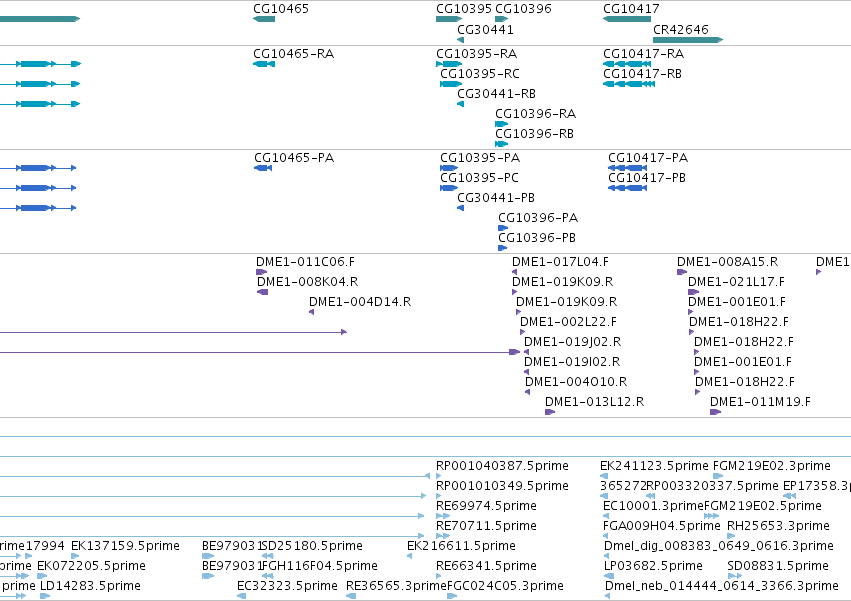Open the CG10465-RA transcript label
Image resolution: width=851 pixels, height=601 pixels.
294,54
